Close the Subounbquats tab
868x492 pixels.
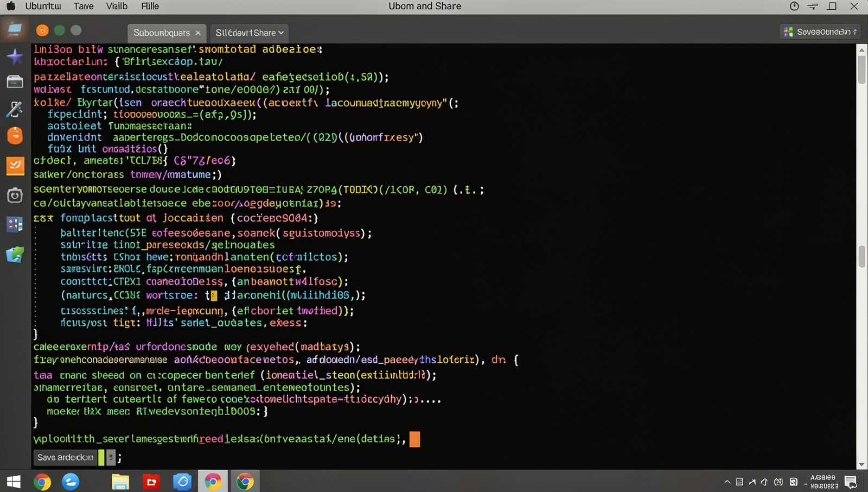pos(198,33)
